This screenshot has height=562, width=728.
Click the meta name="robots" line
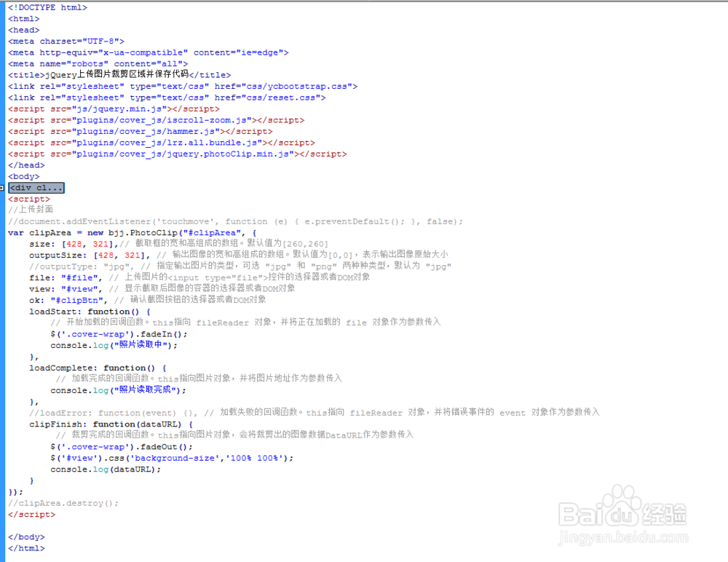[x=98, y=63]
